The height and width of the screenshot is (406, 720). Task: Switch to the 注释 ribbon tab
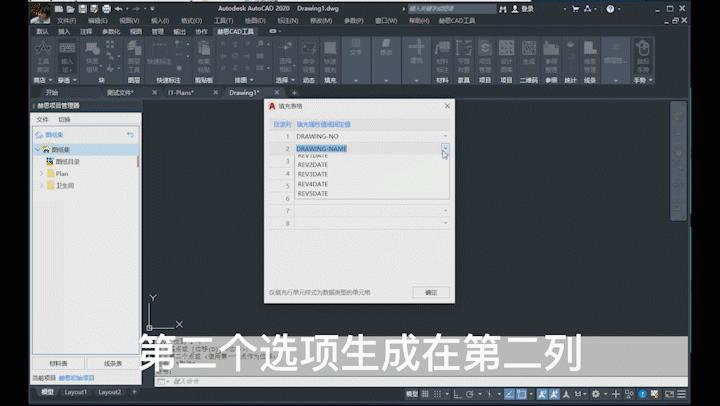[86, 32]
